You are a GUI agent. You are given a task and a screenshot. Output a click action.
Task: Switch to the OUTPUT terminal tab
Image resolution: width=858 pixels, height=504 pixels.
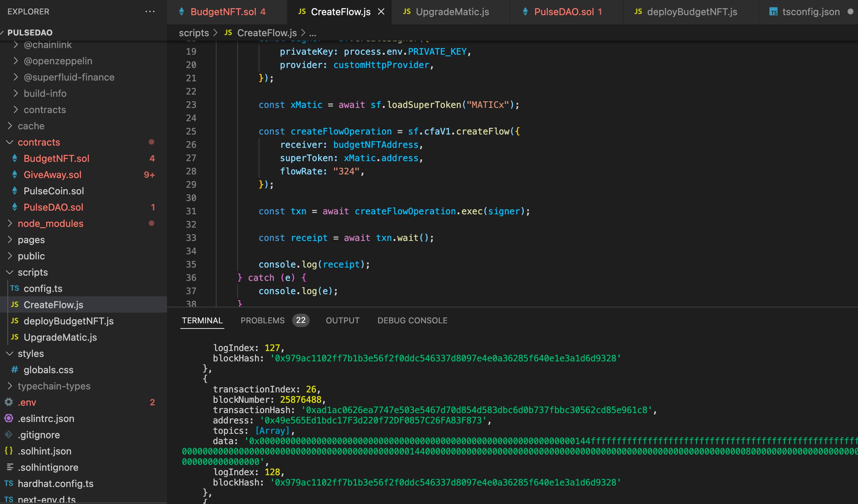[x=342, y=320]
